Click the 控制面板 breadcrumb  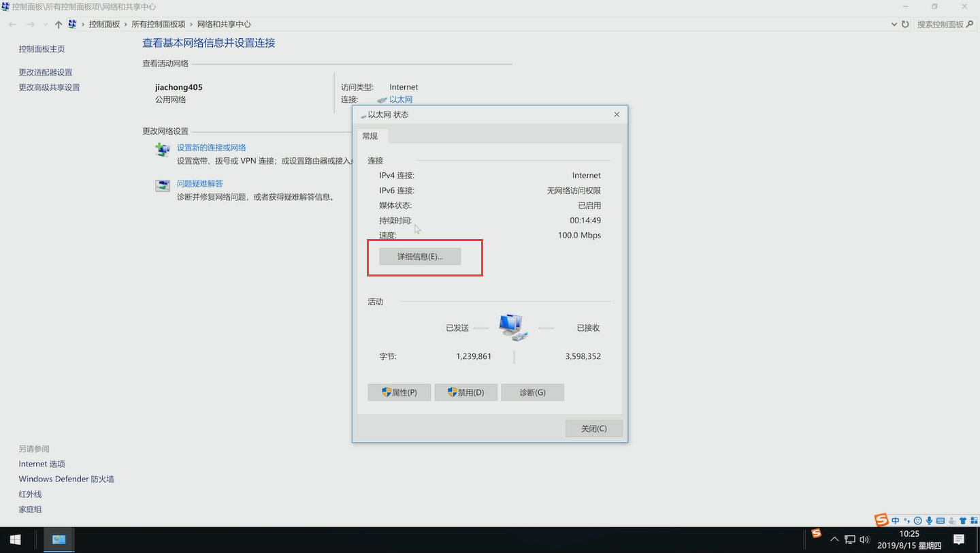[104, 25]
